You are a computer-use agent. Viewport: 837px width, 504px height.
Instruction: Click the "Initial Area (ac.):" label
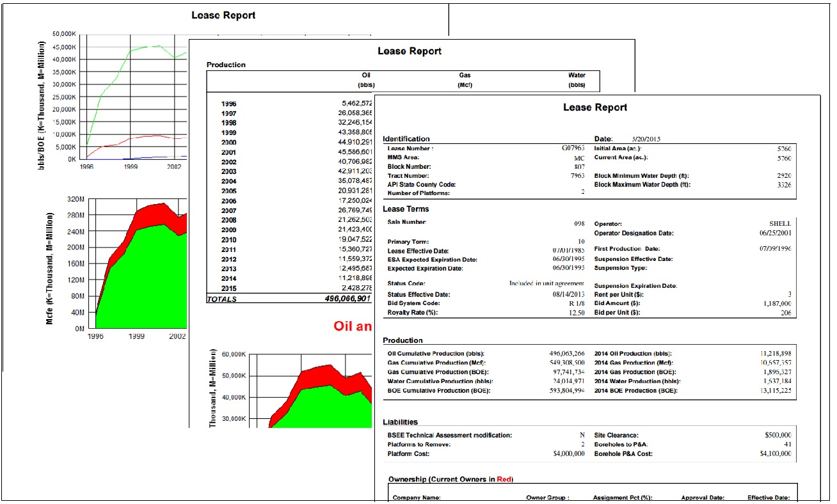(621, 148)
